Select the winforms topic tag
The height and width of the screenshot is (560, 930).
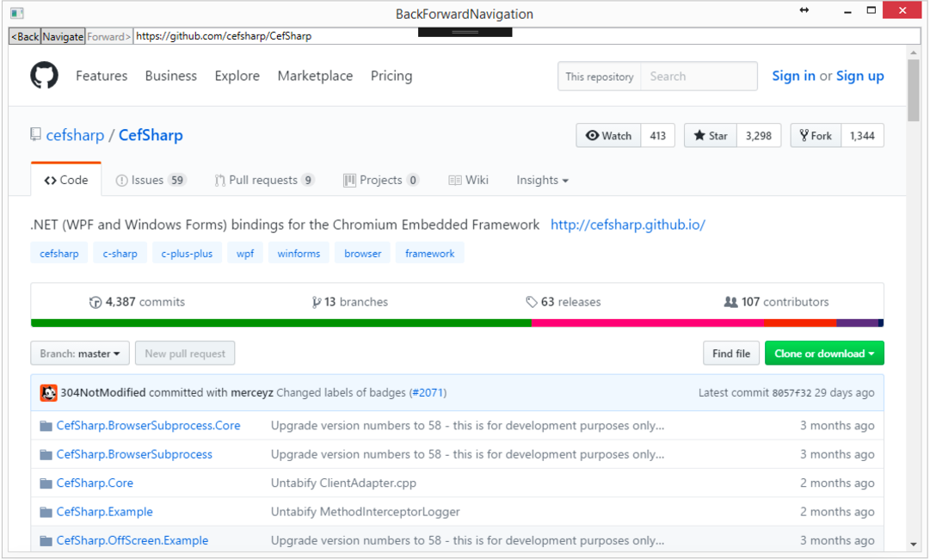299,253
